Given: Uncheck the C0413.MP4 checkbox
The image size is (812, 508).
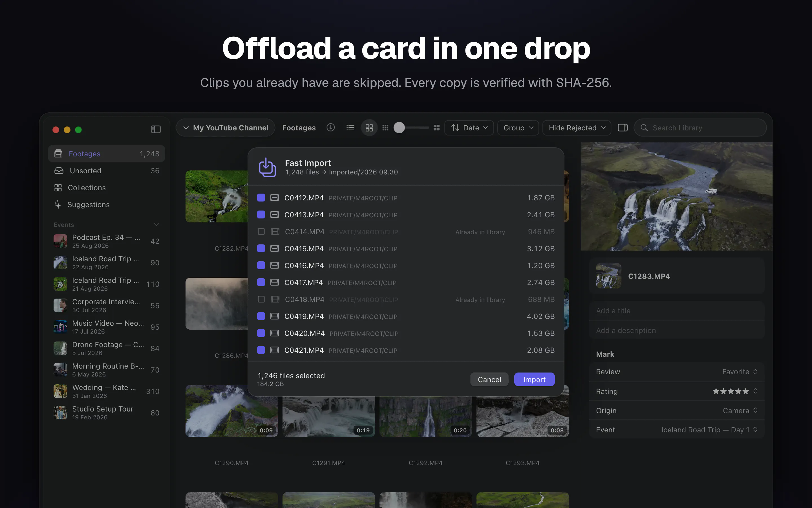Looking at the screenshot, I should pyautogui.click(x=261, y=214).
